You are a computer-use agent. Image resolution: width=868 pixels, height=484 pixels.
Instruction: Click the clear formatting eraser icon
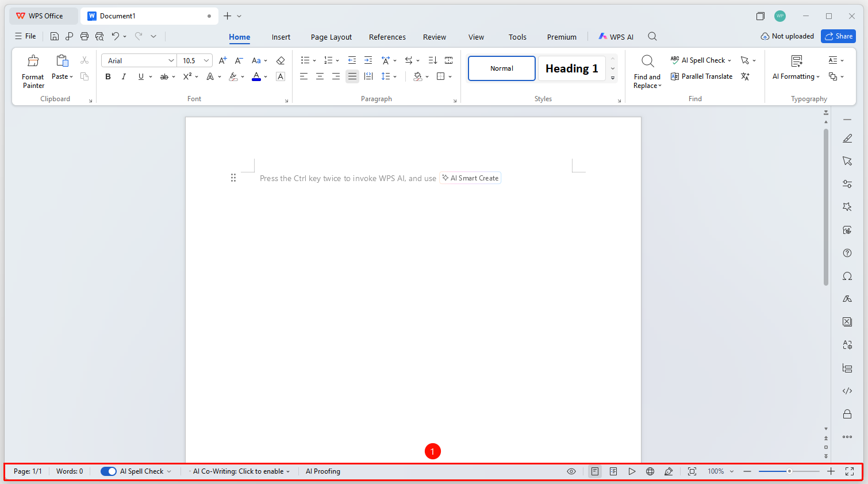[x=281, y=60]
